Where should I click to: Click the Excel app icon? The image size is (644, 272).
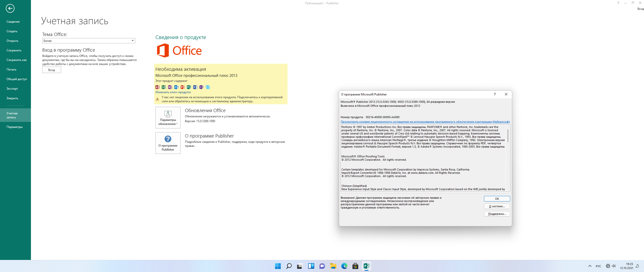[x=164, y=87]
